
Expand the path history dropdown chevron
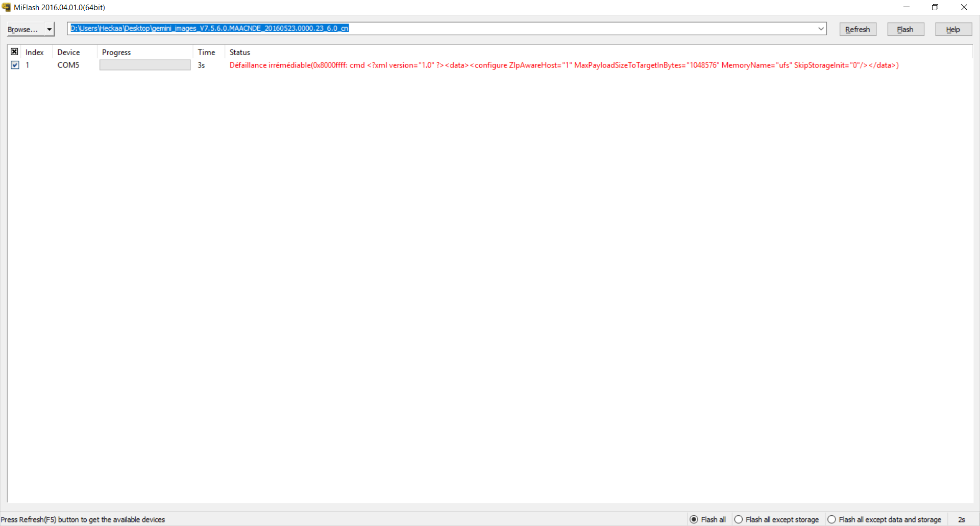click(821, 29)
